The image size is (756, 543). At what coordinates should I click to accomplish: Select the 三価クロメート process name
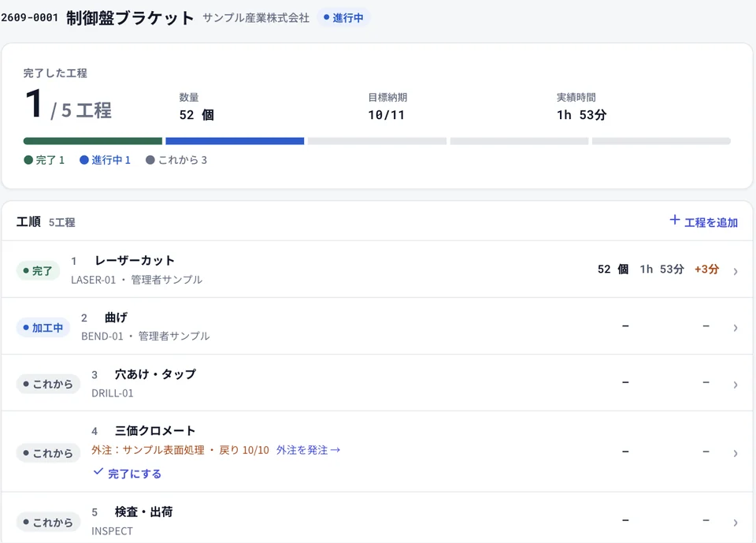click(155, 430)
